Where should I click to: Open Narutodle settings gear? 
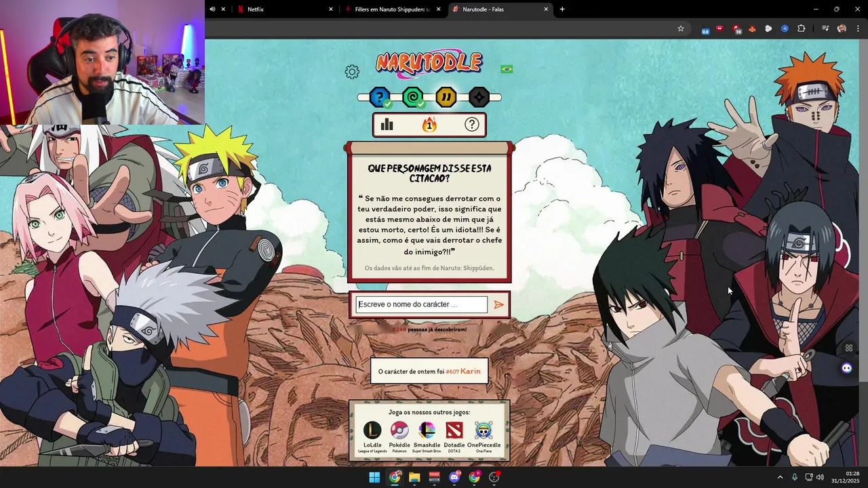(352, 71)
